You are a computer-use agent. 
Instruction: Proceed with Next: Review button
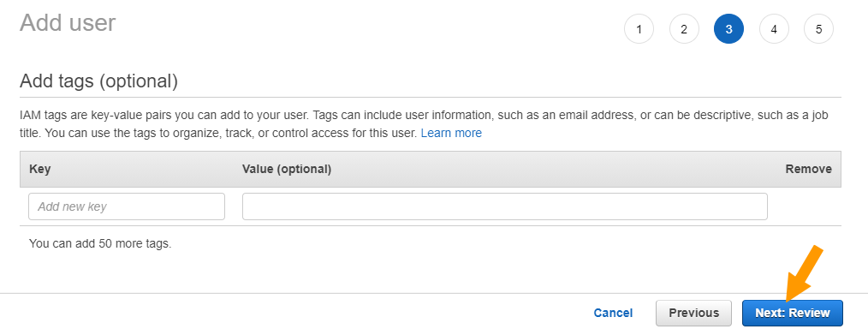coord(792,313)
